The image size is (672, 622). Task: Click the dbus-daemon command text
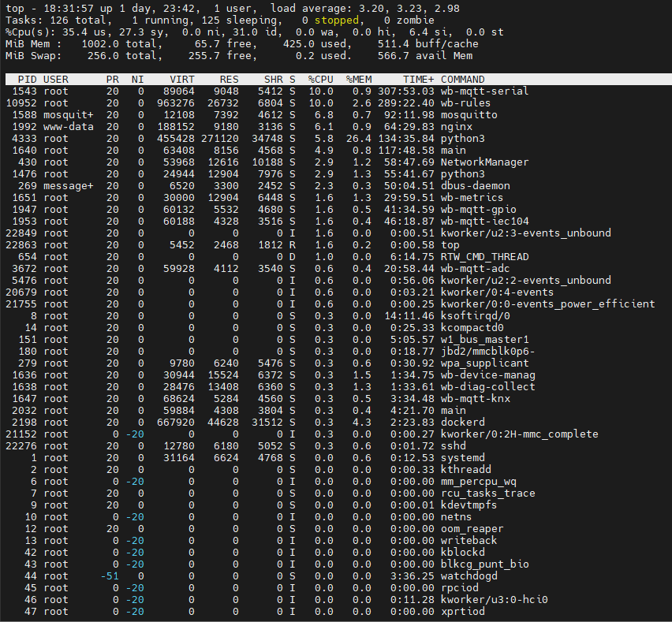(476, 186)
